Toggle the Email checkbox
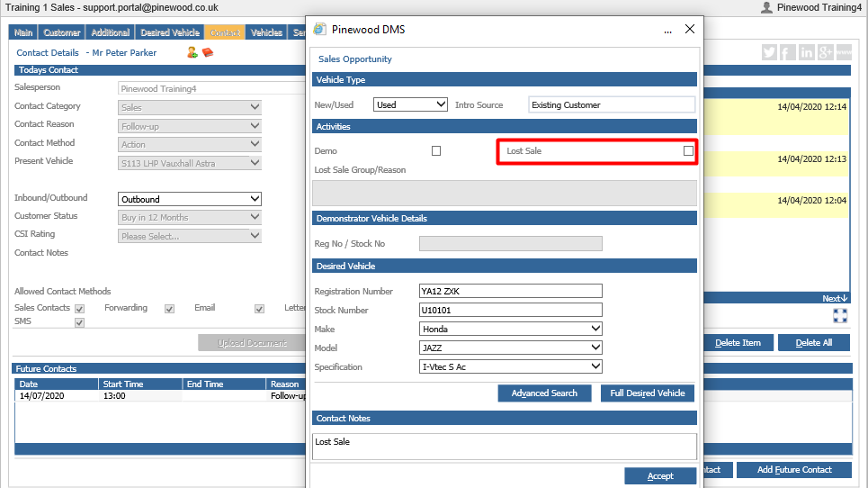 click(259, 309)
